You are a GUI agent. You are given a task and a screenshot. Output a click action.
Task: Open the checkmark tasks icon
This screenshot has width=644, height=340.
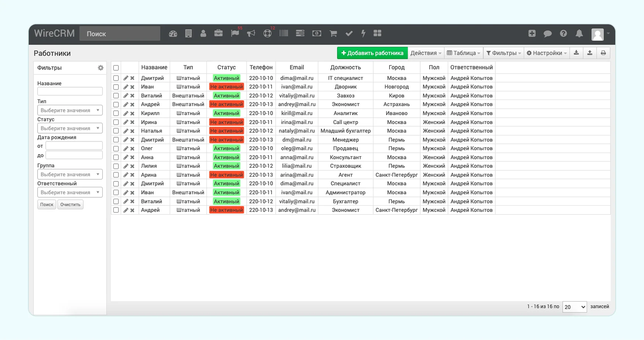[349, 33]
